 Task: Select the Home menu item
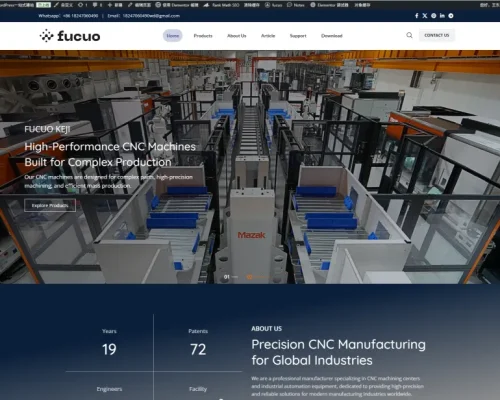173,36
